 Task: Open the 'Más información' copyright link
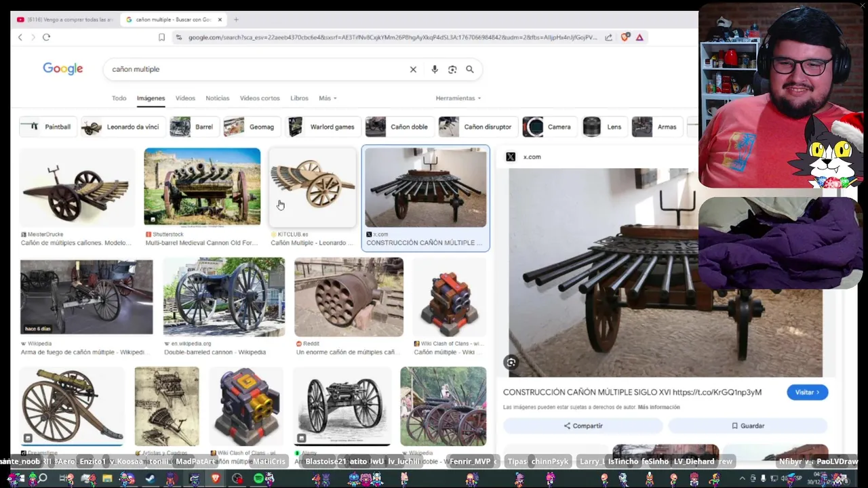658,407
